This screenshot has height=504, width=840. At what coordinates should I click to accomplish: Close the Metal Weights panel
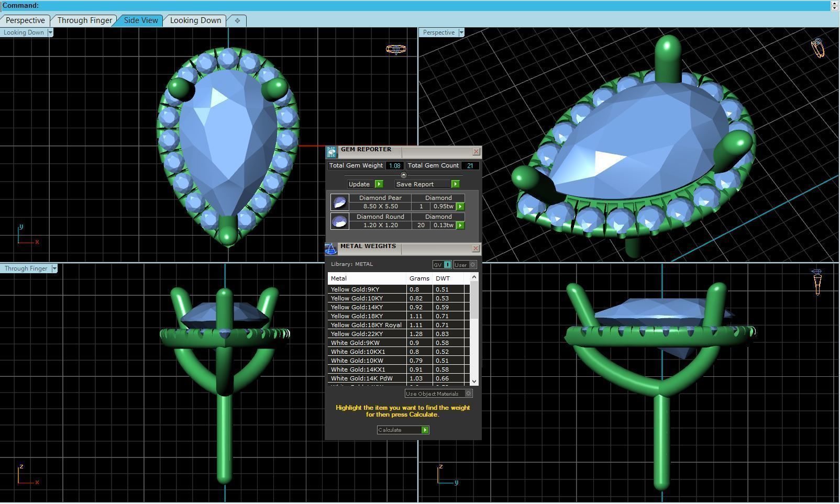coord(476,249)
